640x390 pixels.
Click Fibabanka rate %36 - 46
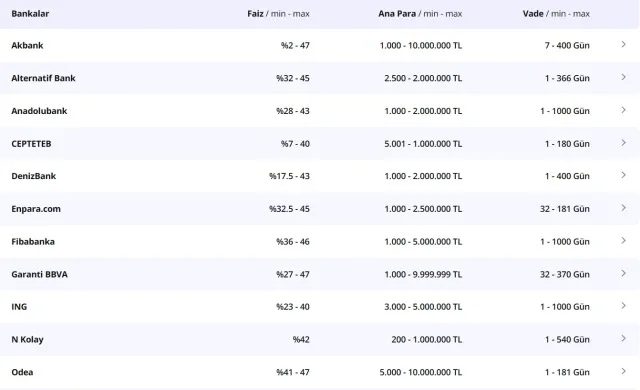(293, 242)
